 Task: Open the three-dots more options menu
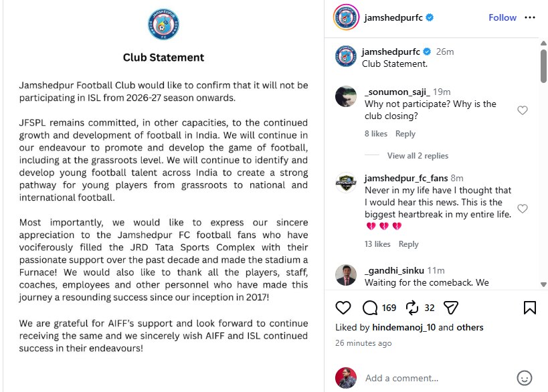tap(530, 17)
